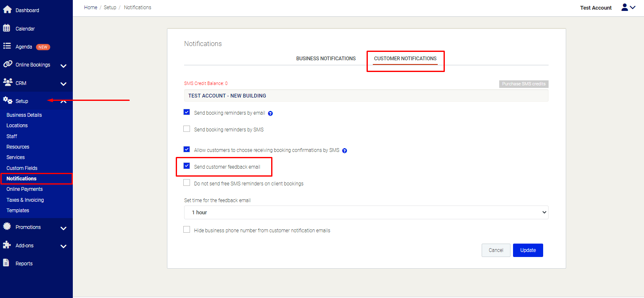Click the CRM people icon

tap(8, 82)
